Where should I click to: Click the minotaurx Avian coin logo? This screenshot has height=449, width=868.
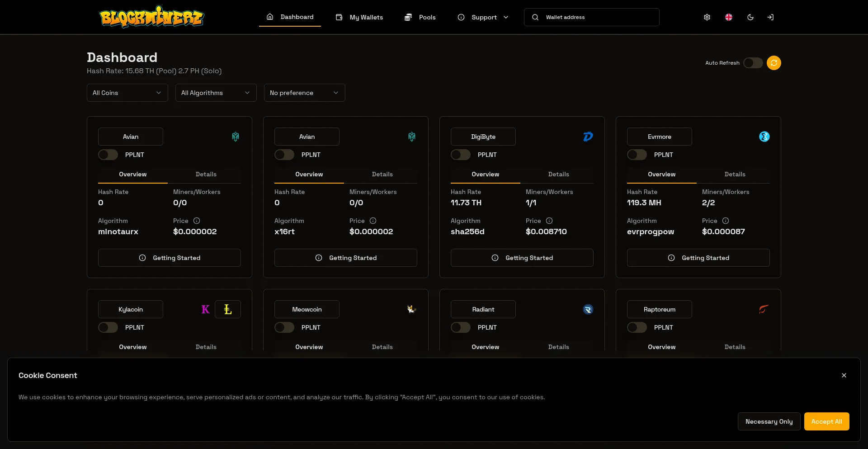pyautogui.click(x=236, y=137)
